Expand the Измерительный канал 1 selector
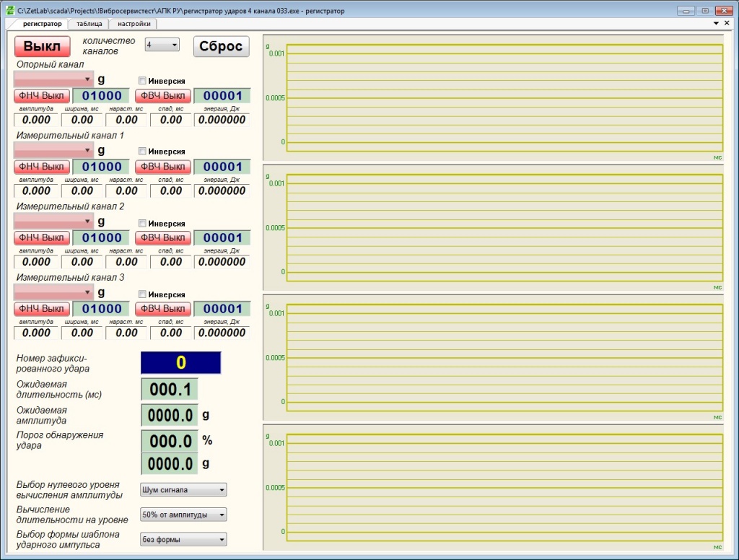 [53, 150]
